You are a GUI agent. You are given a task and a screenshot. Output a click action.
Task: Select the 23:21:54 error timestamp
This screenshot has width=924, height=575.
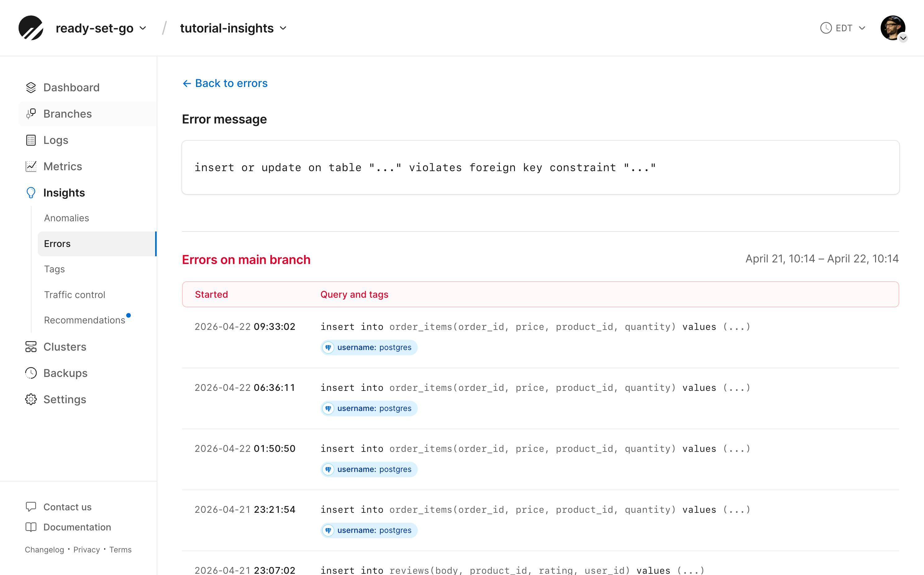(245, 510)
